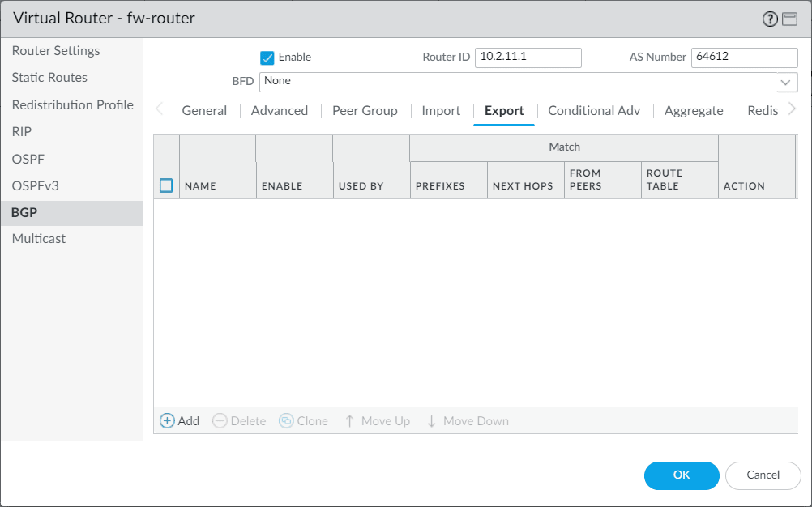
Task: Uncheck the Enable checkbox for the router
Action: pyautogui.click(x=267, y=58)
